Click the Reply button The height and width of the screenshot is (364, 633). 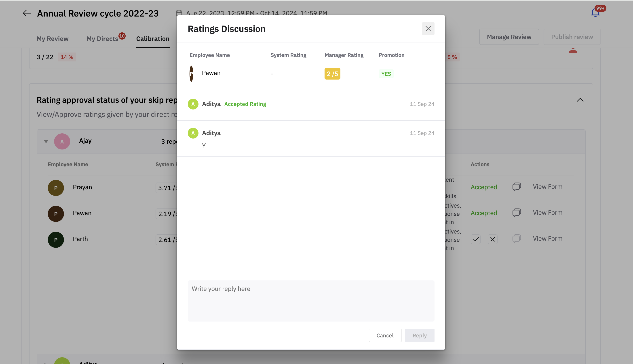coord(420,335)
